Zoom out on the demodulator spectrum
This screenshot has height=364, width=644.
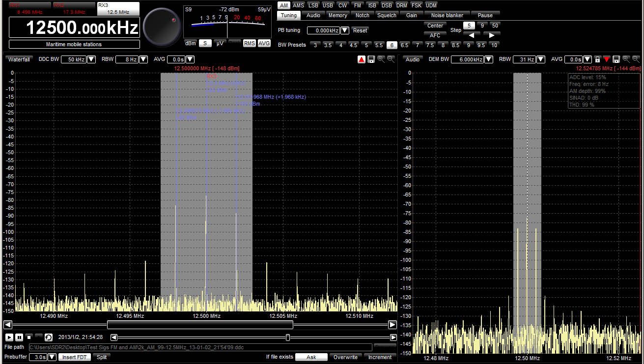point(635,59)
